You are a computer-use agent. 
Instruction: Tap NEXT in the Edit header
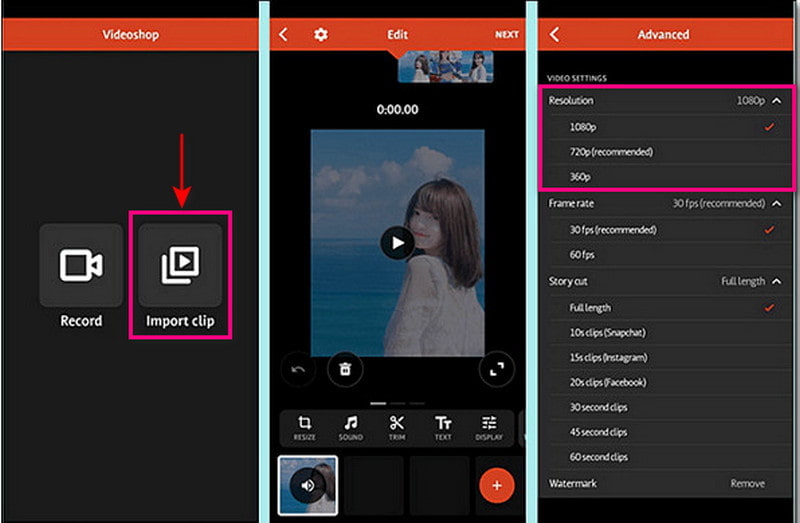[x=507, y=35]
